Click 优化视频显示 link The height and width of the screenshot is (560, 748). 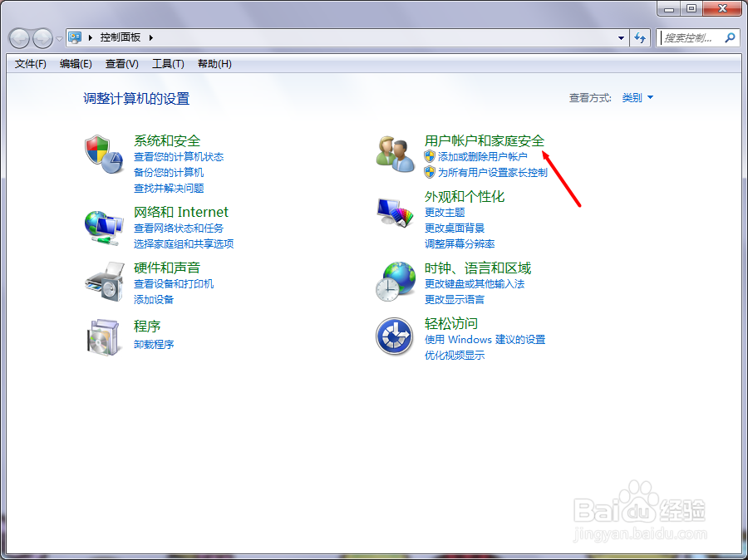pos(455,356)
